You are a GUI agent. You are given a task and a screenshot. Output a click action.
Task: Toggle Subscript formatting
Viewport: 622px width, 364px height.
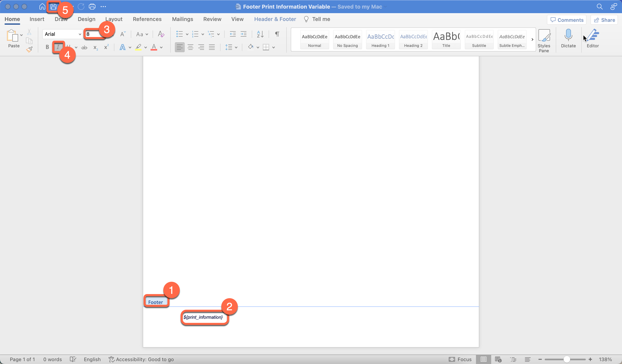(x=95, y=47)
